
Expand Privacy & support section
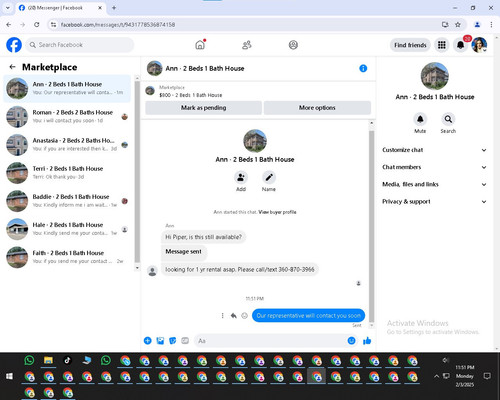[434, 202]
